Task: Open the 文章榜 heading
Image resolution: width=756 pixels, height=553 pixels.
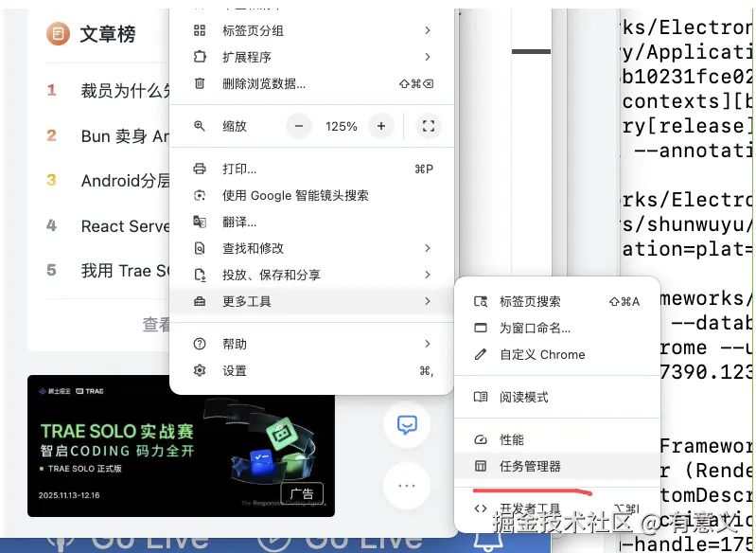Action: (108, 34)
